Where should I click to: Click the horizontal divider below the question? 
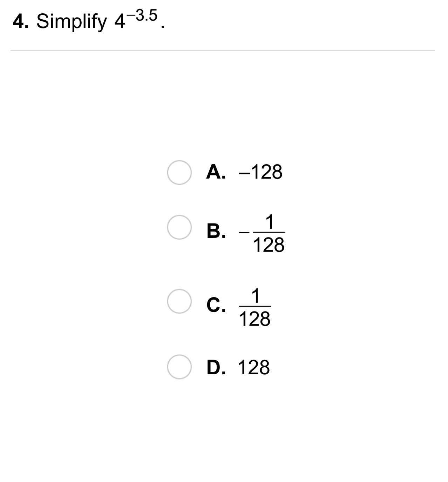(x=222, y=51)
